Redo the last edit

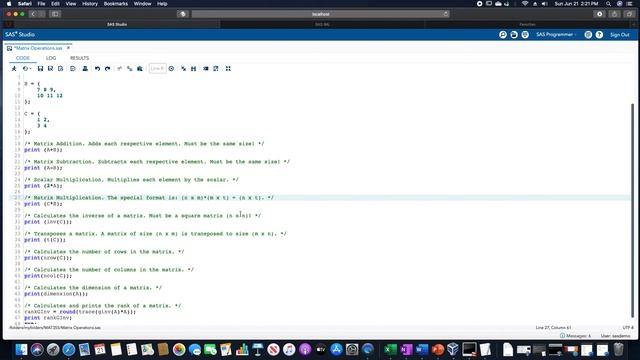(107, 69)
